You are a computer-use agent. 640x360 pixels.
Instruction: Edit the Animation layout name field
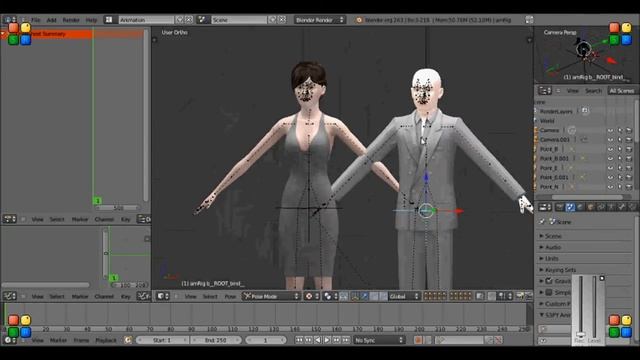(x=146, y=20)
